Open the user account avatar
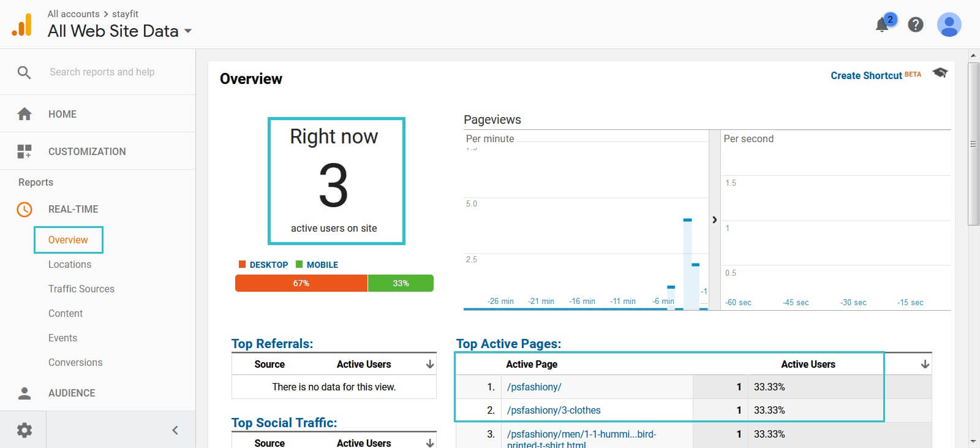Screen dimensions: 980x448 pyautogui.click(x=949, y=25)
